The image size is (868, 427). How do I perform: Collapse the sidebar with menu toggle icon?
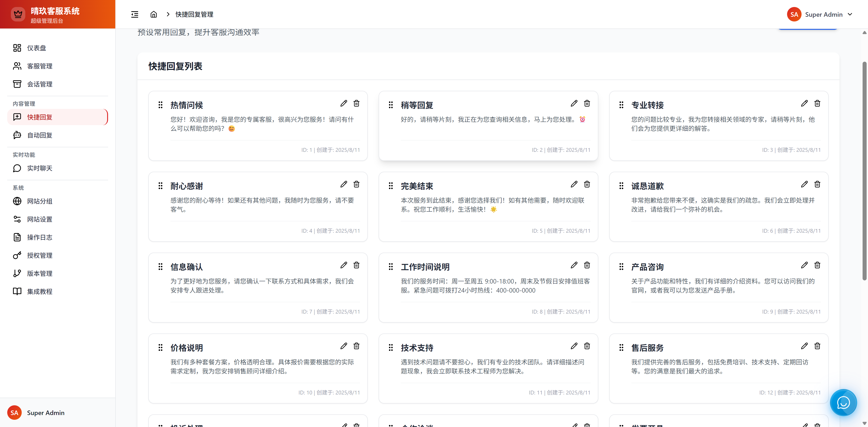134,14
